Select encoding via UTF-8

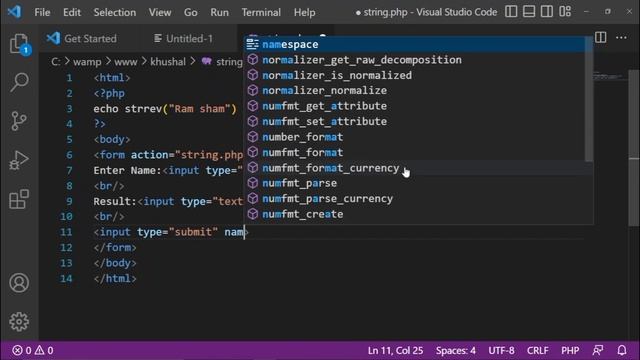pos(501,350)
